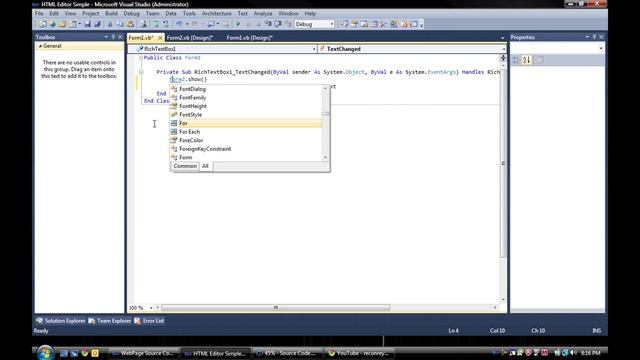Switch Properties to Categorized view
Viewport: 640px width, 360px height.
[x=517, y=60]
